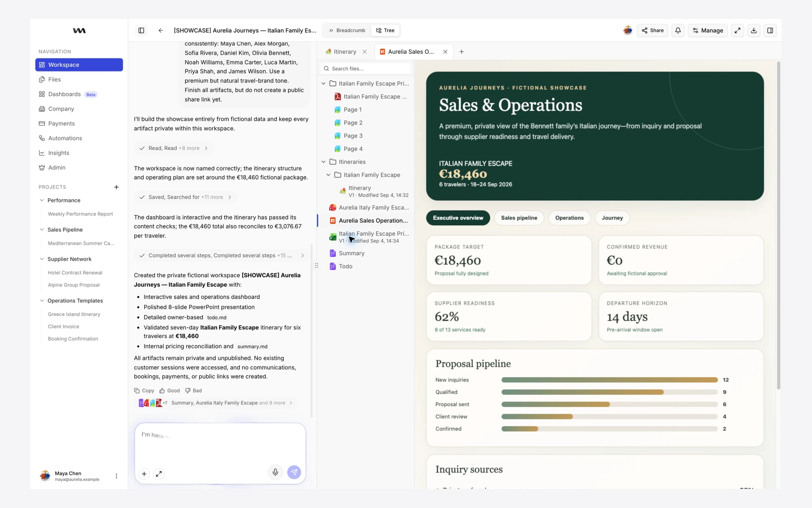Viewport: 812px width, 508px height.
Task: Switch to the Operations dashboard tab
Action: (x=569, y=218)
